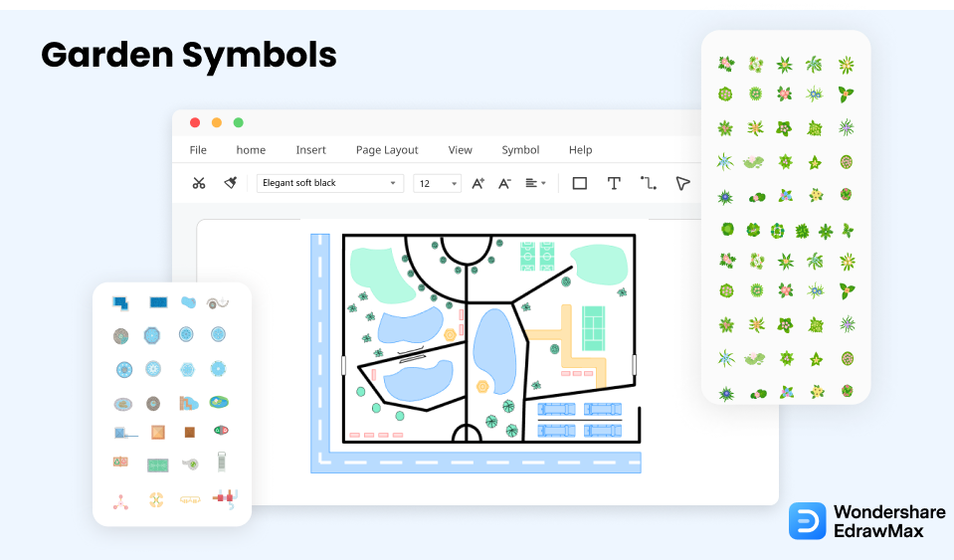954x560 pixels.
Task: Open the File menu
Action: tap(198, 150)
